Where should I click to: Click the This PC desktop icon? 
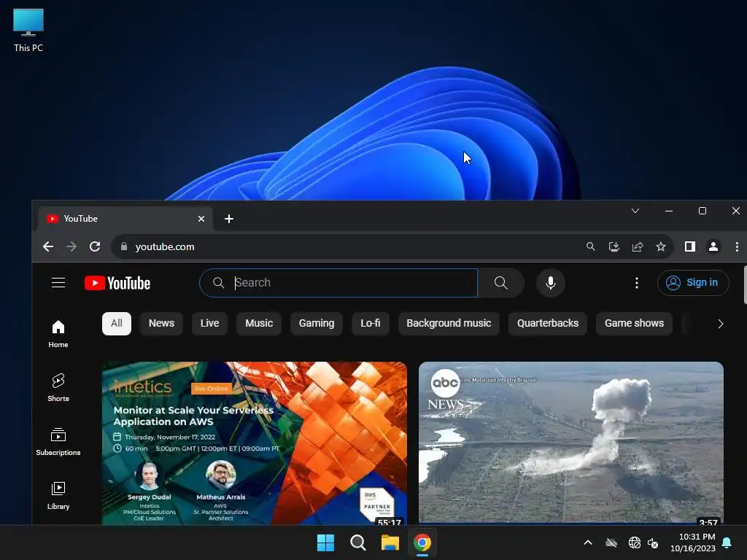click(x=28, y=30)
